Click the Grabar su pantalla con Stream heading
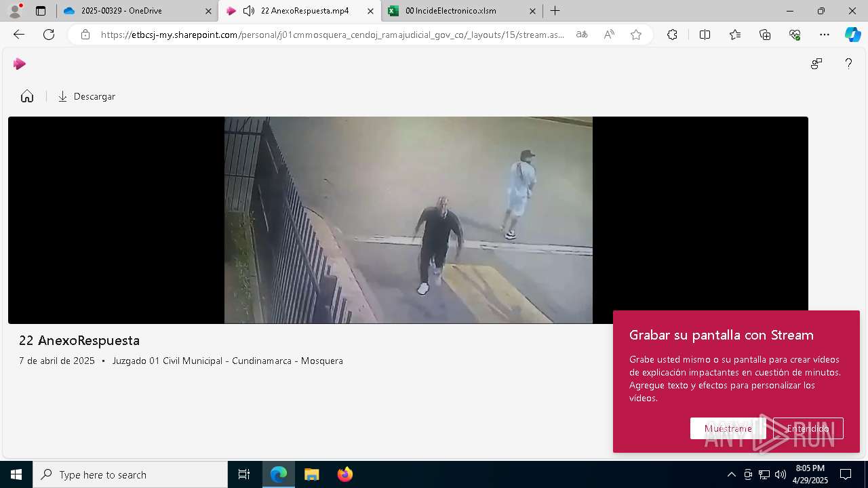 click(x=722, y=335)
